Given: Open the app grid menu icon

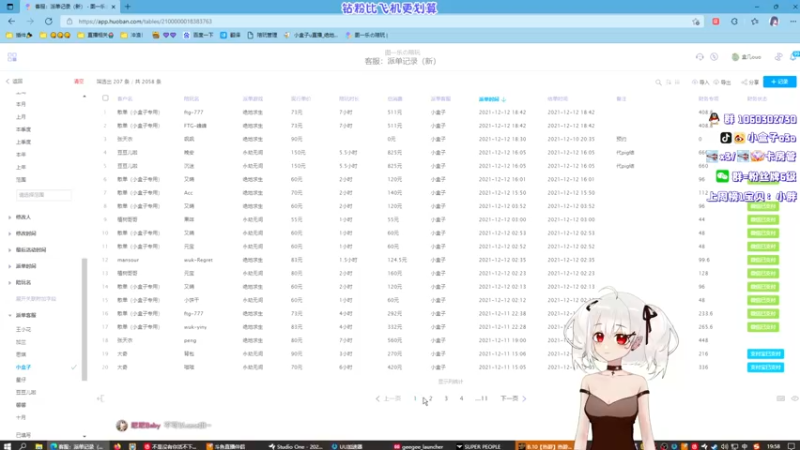Looking at the screenshot, I should coord(12,57).
